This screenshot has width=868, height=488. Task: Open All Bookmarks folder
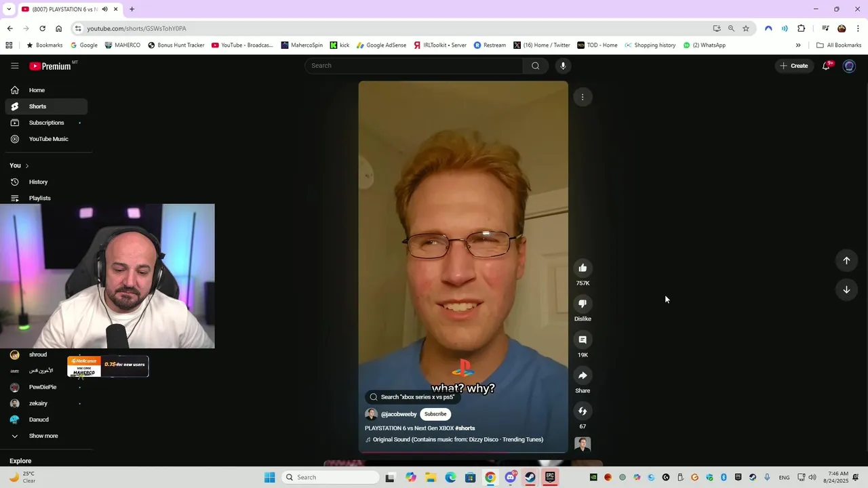click(x=839, y=45)
